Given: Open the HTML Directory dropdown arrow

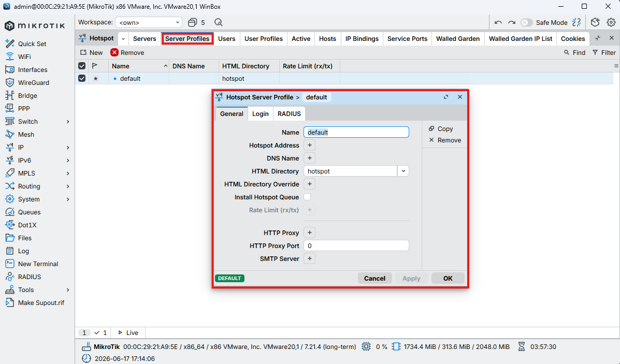Looking at the screenshot, I should [403, 171].
